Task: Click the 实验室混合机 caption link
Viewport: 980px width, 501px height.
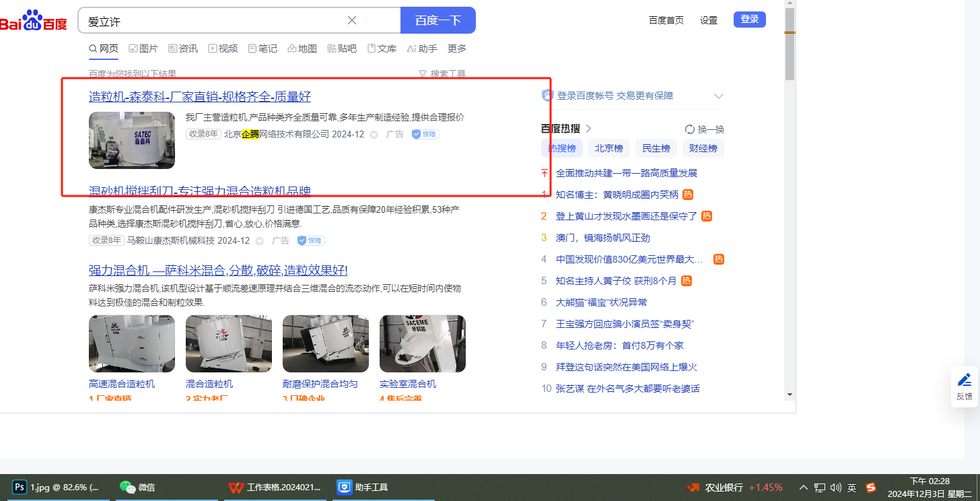Action: click(408, 384)
